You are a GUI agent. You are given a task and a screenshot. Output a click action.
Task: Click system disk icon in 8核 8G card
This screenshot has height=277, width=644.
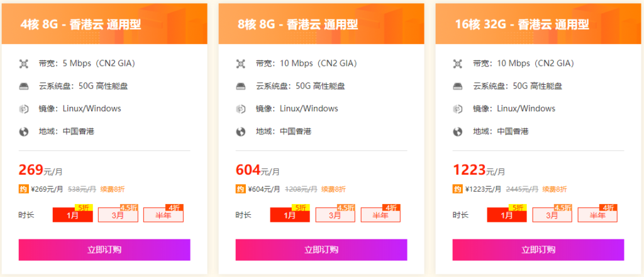pos(241,86)
